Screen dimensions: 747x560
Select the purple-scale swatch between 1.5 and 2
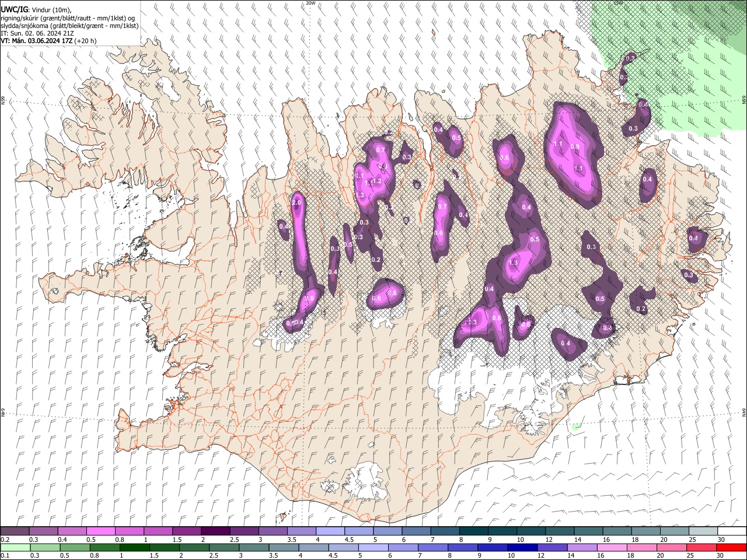click(187, 531)
